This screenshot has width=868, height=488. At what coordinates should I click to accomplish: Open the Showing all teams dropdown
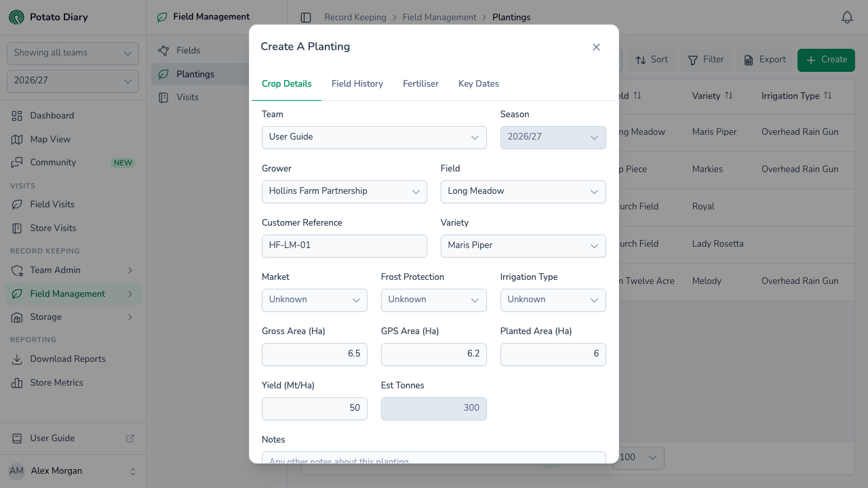coord(73,54)
